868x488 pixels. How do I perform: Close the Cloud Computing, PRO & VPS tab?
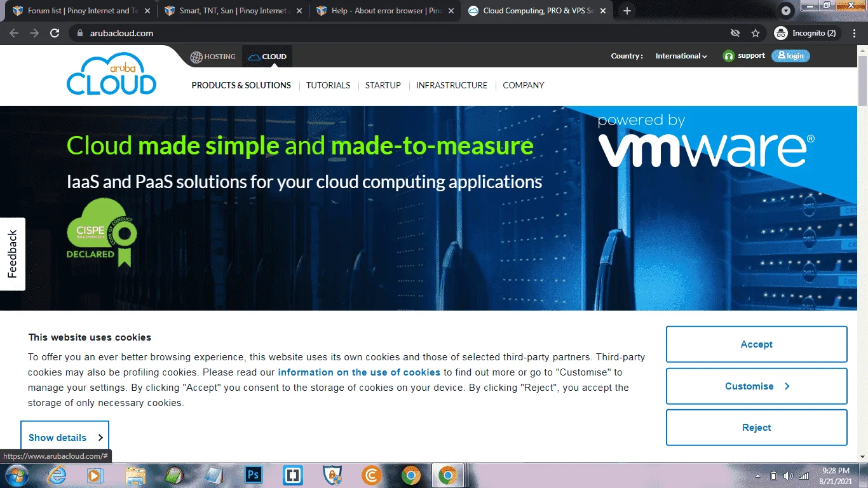click(602, 11)
